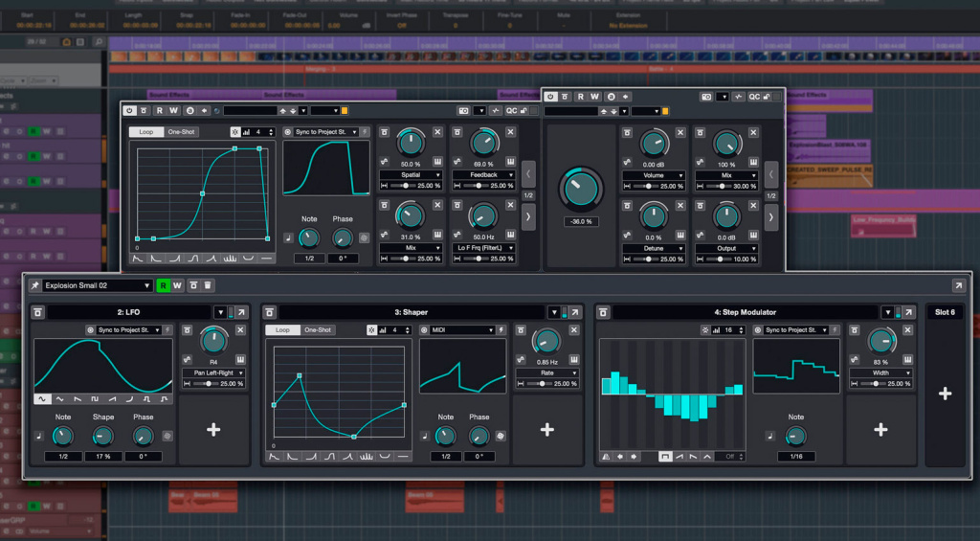Delete the modulator with the trash icon

point(209,285)
